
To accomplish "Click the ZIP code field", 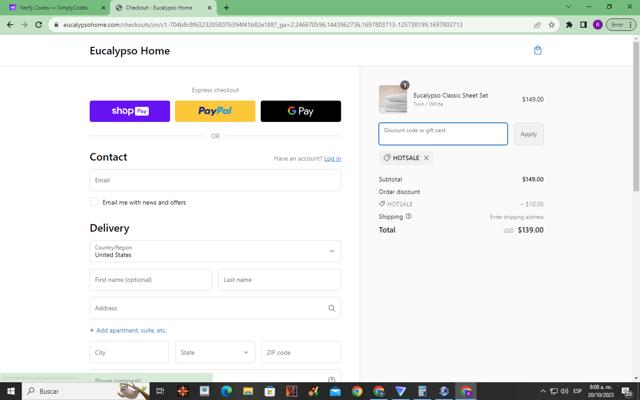I will pos(301,352).
